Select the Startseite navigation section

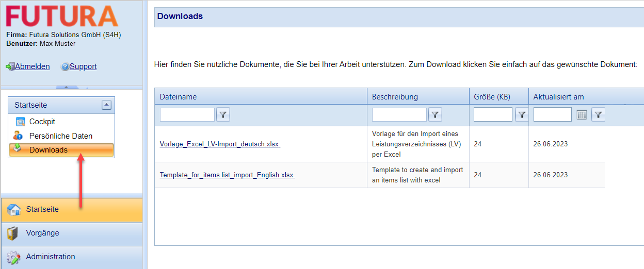42,210
